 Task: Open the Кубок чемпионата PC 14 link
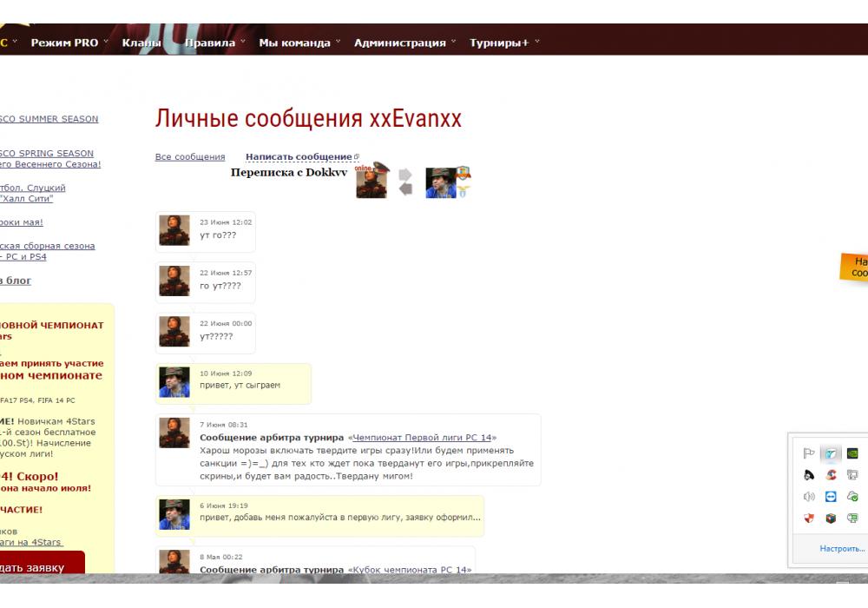[x=409, y=570]
